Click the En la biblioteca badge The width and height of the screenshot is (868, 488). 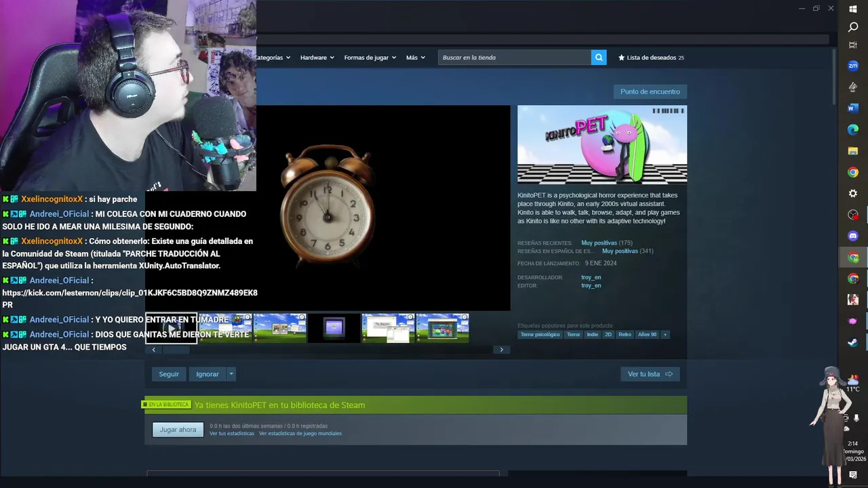coord(166,405)
